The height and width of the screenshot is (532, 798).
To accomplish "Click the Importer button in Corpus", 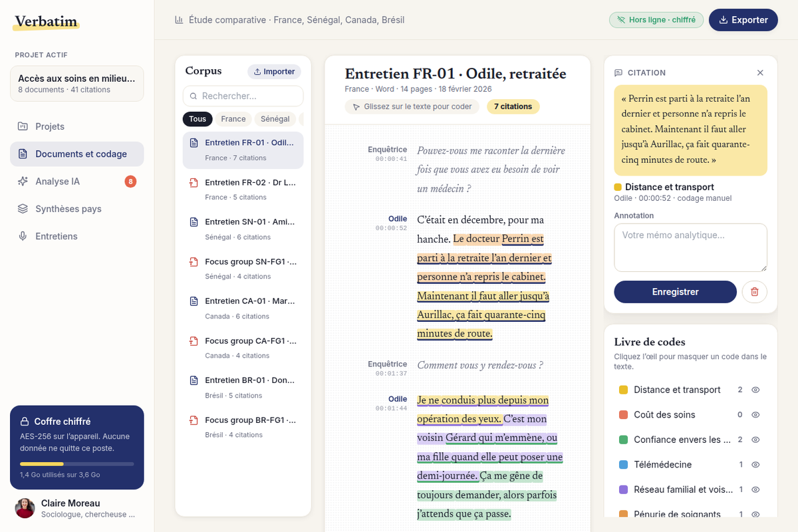I will pos(274,72).
